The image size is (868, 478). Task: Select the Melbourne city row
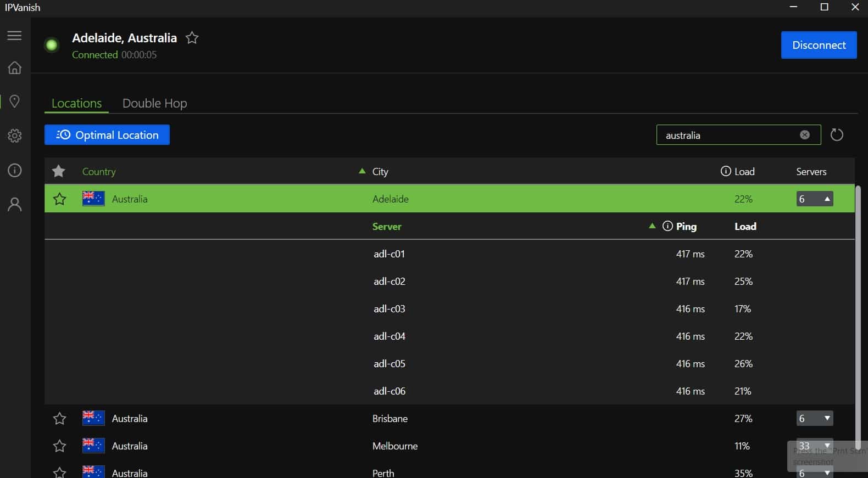click(449, 446)
